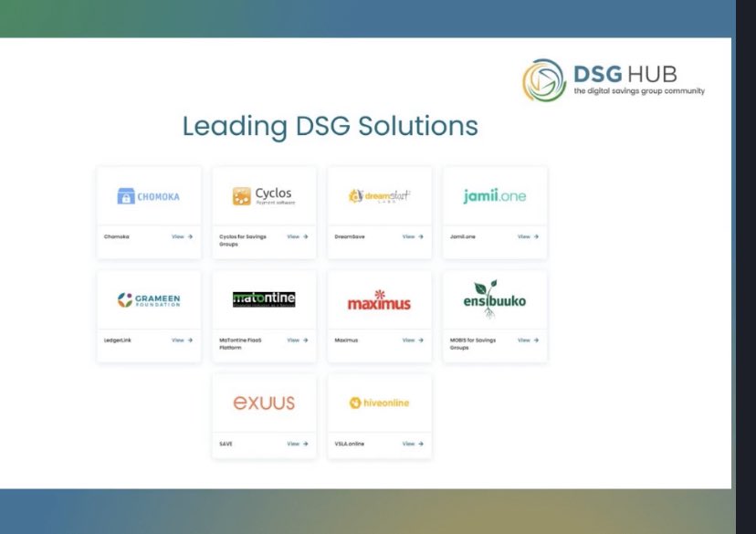Screen dimensions: 756x534
Task: Select the hiveonline logo
Action: pos(379,403)
